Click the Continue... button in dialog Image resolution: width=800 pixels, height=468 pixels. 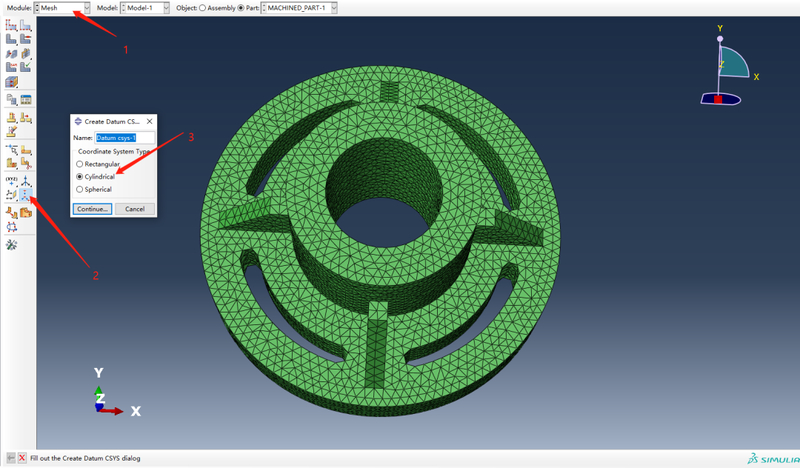[x=92, y=209]
